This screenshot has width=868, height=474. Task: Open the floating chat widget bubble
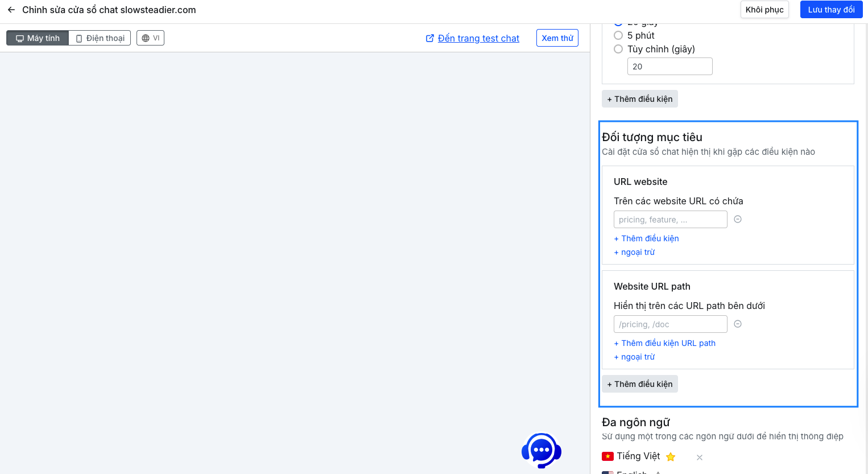coord(541,450)
